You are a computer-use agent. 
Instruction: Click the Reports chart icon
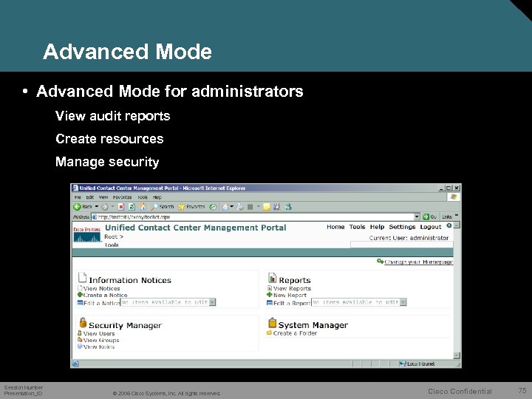273,278
